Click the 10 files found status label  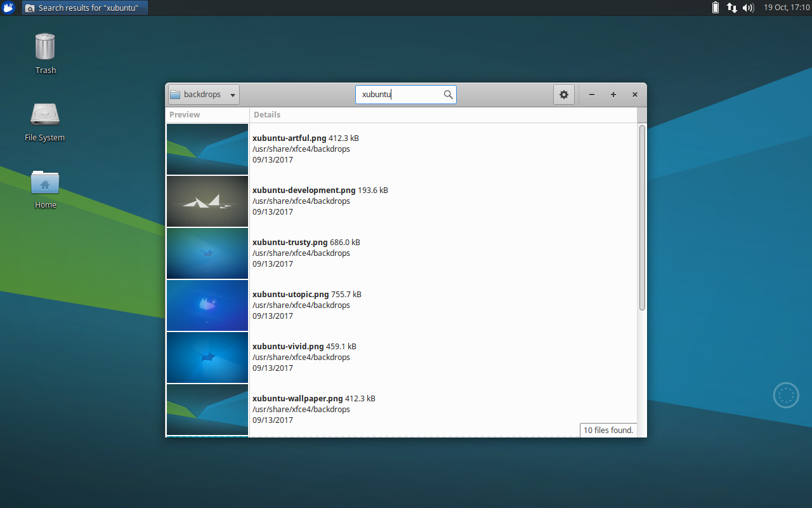608,430
